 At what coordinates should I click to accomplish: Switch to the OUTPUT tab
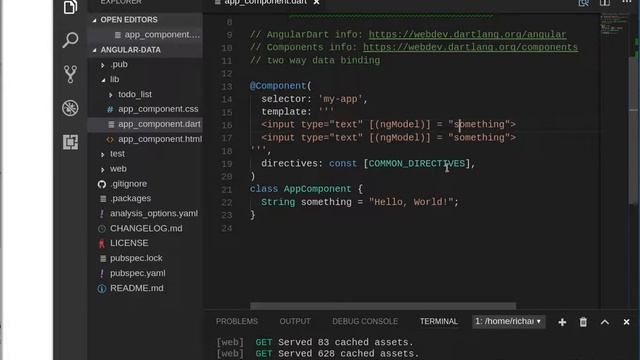[295, 322]
